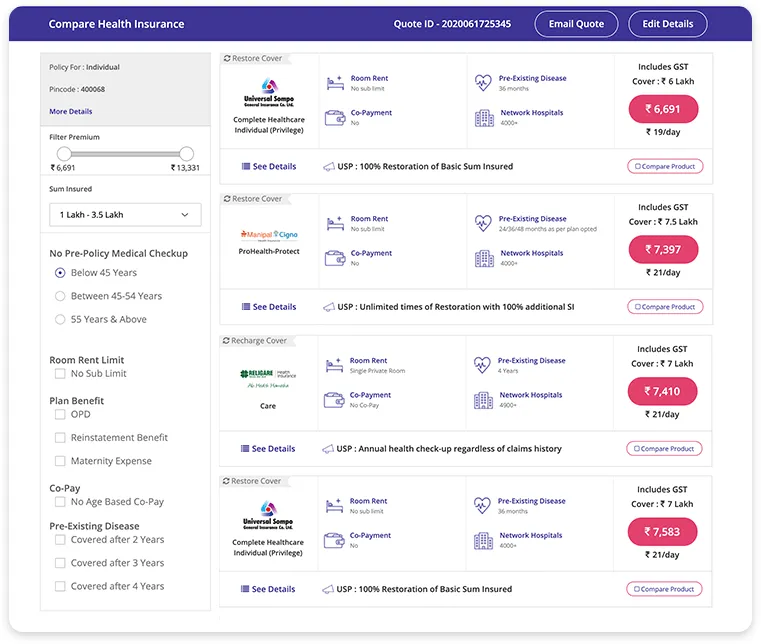
Task: Click the Room Rent bed icon in first plan
Action: tap(335, 83)
